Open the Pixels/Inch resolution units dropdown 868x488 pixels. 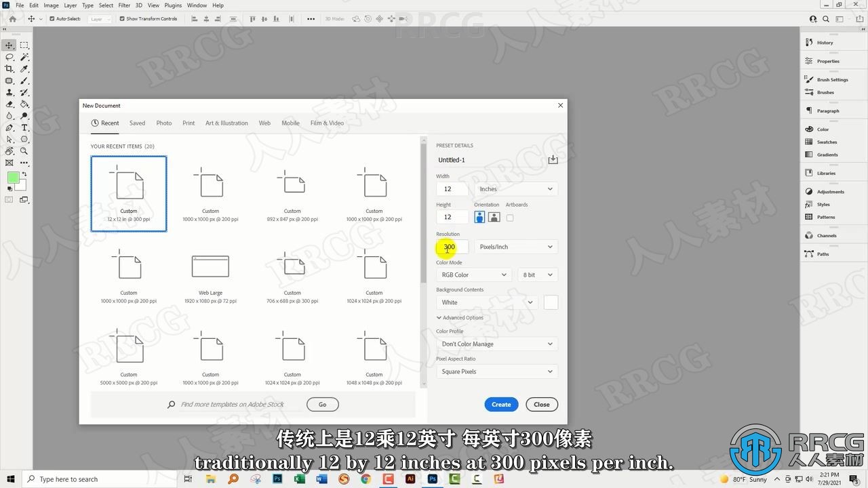[x=516, y=247]
